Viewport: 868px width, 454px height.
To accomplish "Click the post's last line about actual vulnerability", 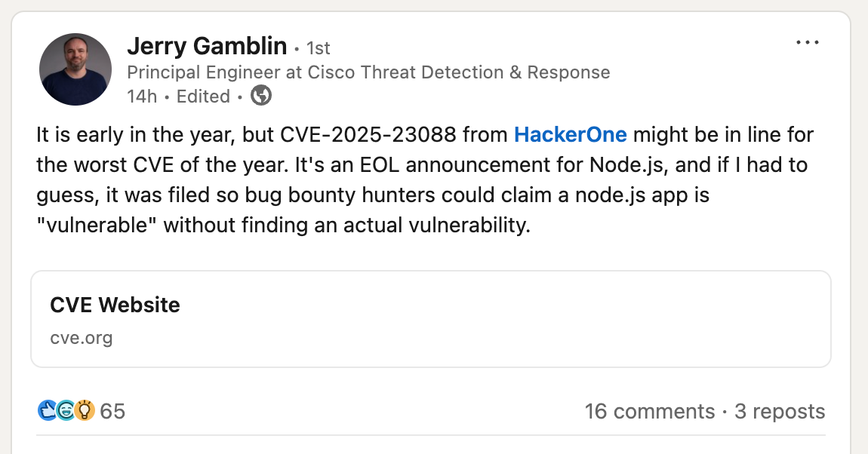I will click(x=283, y=225).
